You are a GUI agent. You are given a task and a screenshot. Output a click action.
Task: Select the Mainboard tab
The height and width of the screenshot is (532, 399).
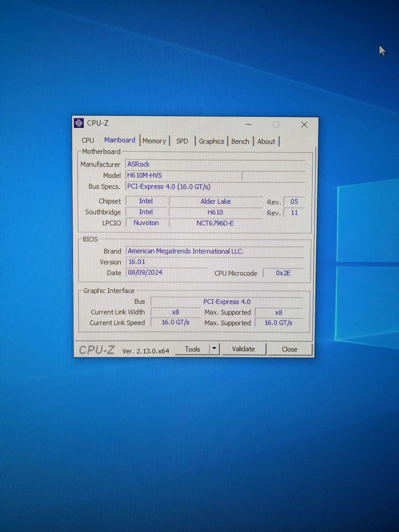(120, 140)
